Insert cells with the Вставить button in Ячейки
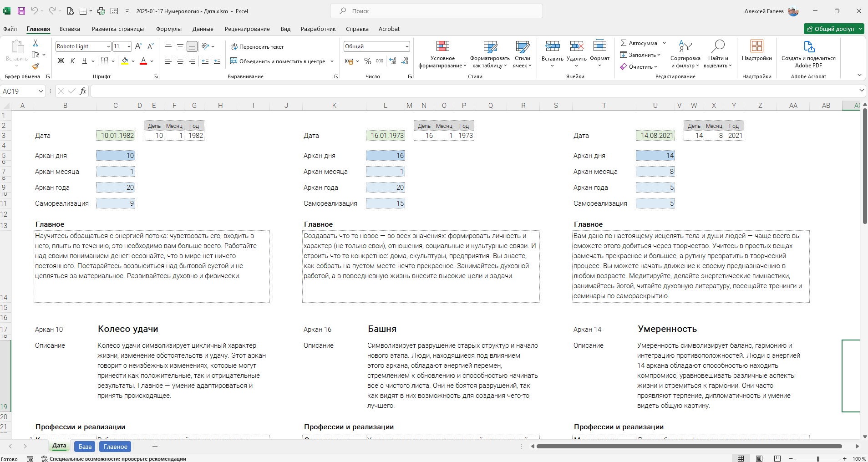 click(x=553, y=55)
